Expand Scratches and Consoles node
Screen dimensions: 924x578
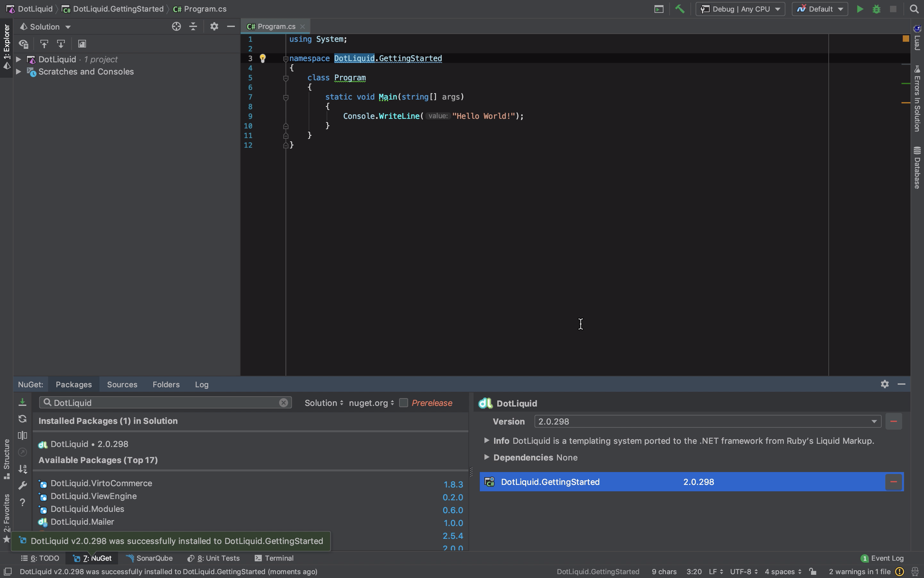coord(18,72)
